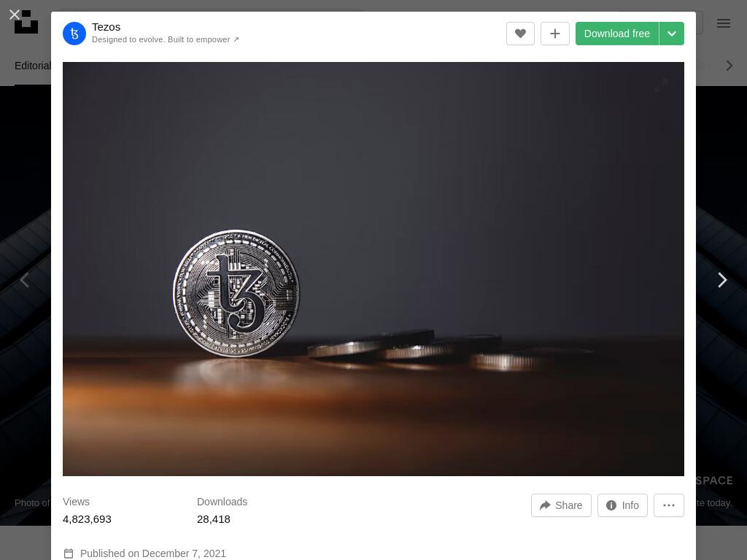
Task: Zoom into the Tezos coin photo
Action: click(373, 269)
